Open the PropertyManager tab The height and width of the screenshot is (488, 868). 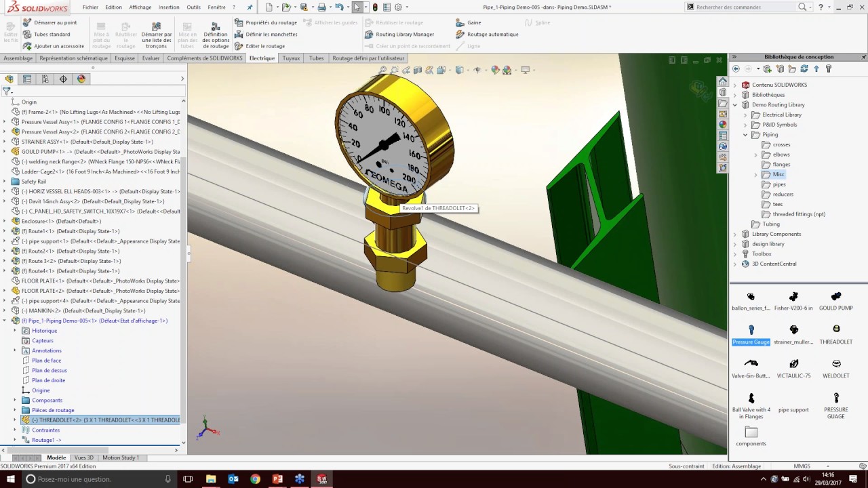point(27,79)
